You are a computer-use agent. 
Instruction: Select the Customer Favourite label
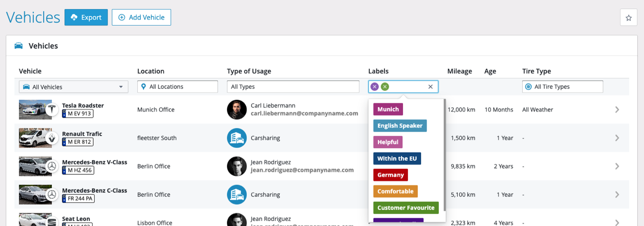pos(406,207)
